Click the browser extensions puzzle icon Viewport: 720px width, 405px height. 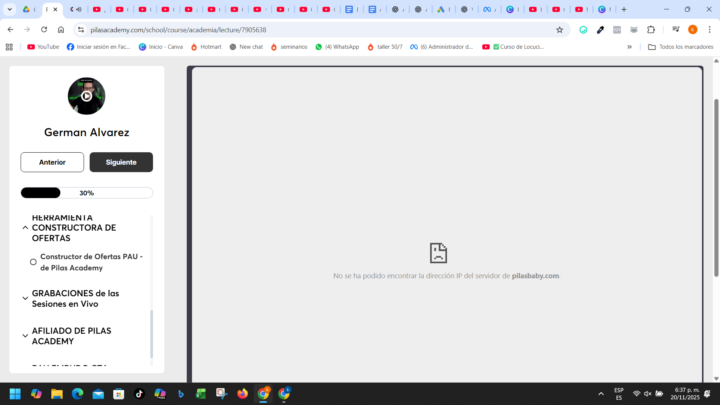[x=651, y=30]
